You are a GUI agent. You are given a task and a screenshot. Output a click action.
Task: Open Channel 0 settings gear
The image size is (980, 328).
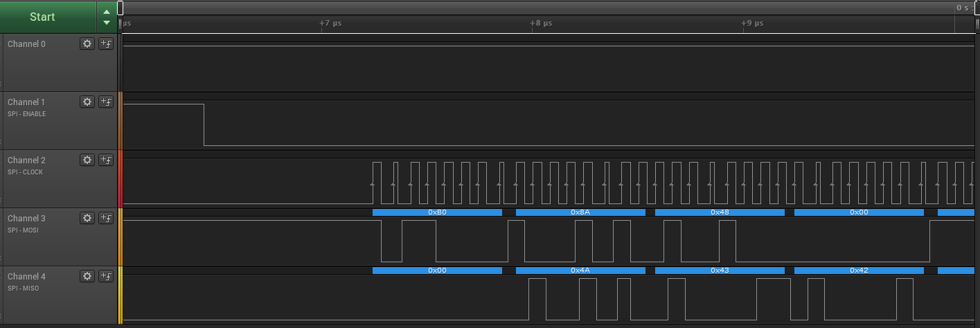(87, 44)
